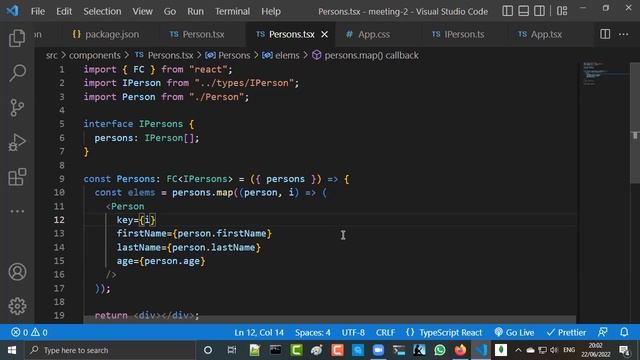Open Windows Start button
The width and height of the screenshot is (640, 360).
12,350
